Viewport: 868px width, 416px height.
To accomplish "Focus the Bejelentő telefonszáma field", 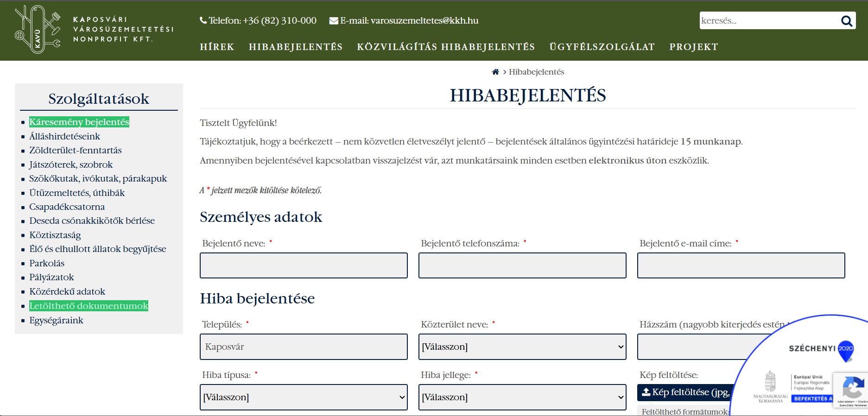I will 522,265.
